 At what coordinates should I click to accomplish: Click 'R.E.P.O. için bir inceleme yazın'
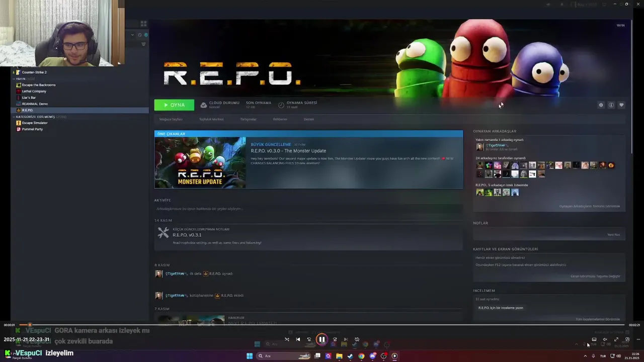point(501,308)
